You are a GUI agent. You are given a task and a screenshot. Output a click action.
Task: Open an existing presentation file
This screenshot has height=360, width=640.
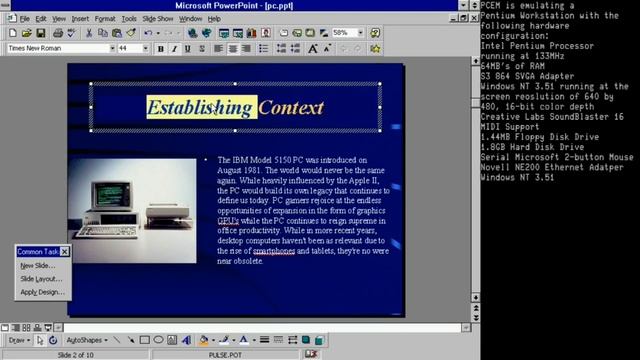[27, 33]
